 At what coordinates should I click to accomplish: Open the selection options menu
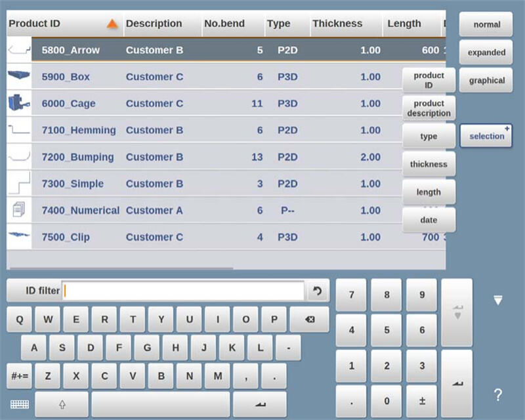pyautogui.click(x=486, y=136)
